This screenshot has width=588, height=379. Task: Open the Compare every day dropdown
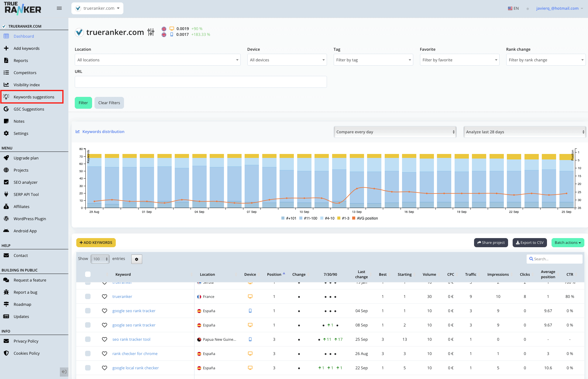tap(395, 132)
